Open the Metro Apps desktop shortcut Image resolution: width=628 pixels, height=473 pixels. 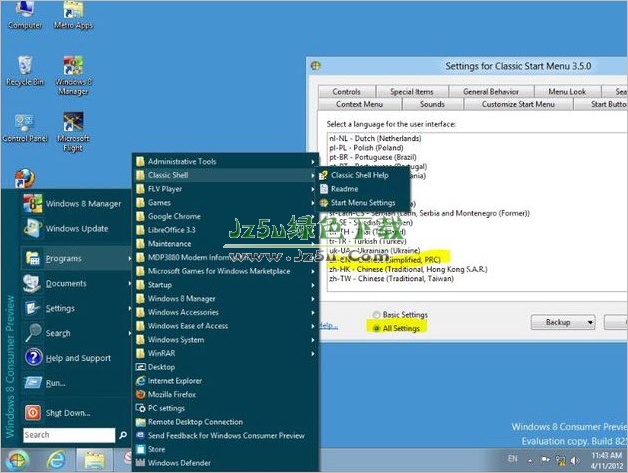73,15
